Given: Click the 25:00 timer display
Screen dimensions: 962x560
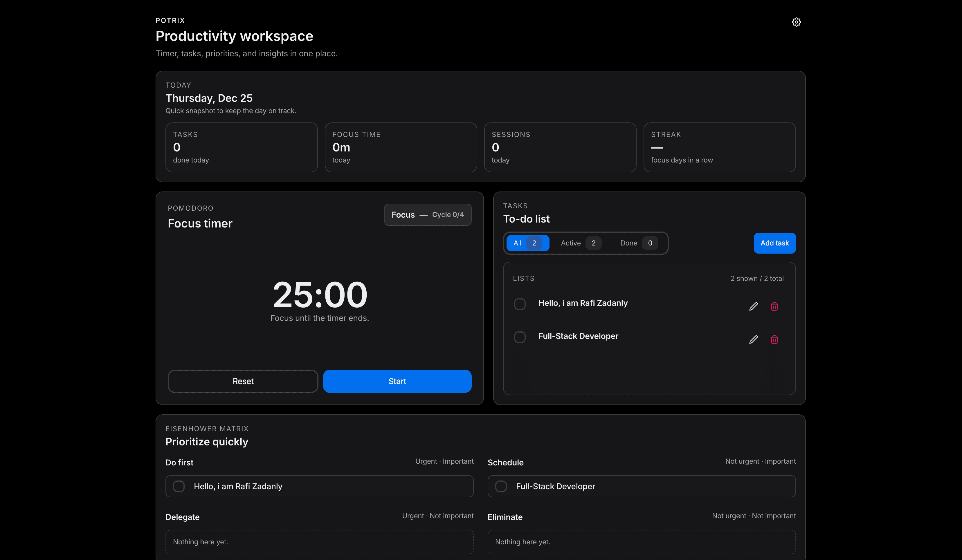Looking at the screenshot, I should click(x=320, y=295).
